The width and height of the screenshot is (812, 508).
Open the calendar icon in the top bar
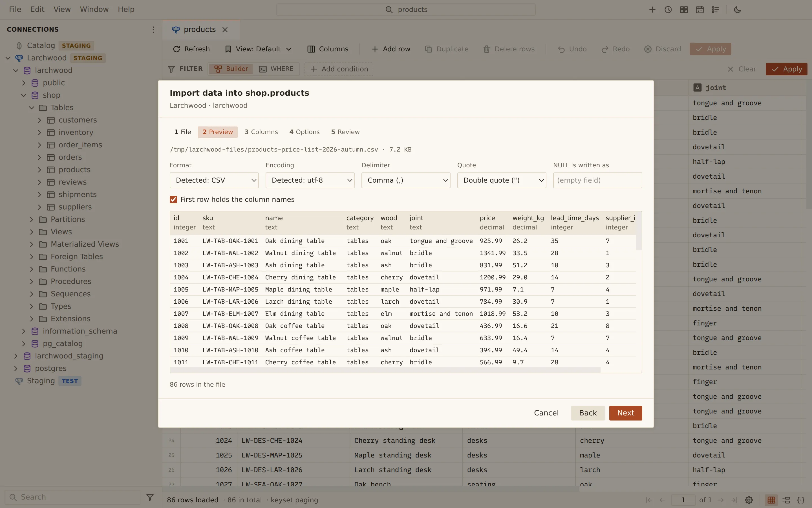pos(700,9)
